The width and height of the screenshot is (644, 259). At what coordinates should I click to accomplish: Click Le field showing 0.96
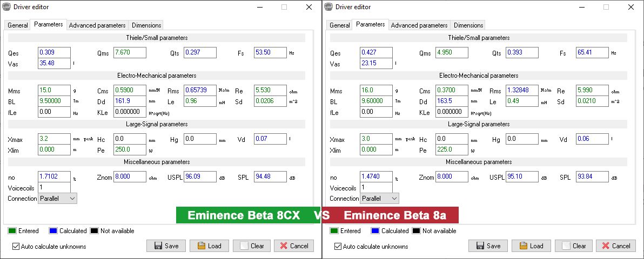[200, 101]
